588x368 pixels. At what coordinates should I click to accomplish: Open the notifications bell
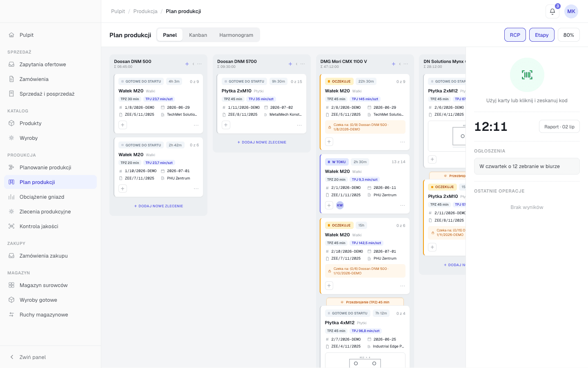(x=552, y=11)
